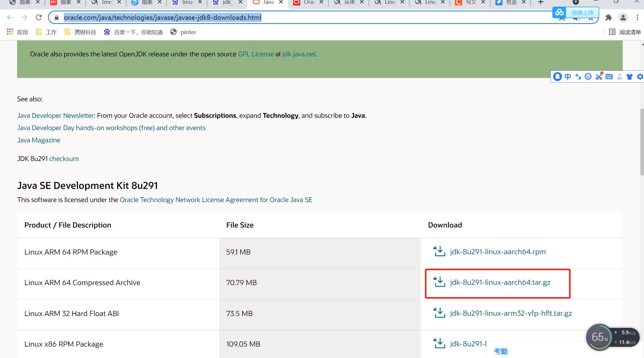
Task: Switch to the Jmet browser tab
Action: pos(106,2)
